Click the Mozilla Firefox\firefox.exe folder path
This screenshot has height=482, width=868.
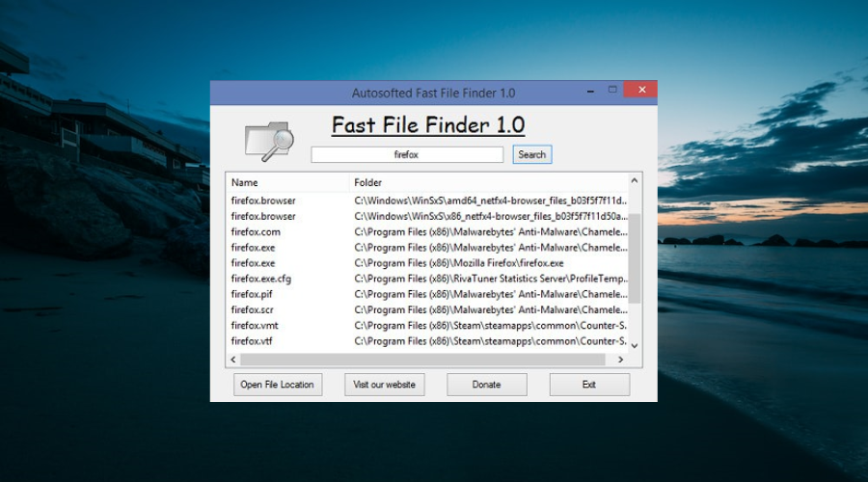pos(459,263)
